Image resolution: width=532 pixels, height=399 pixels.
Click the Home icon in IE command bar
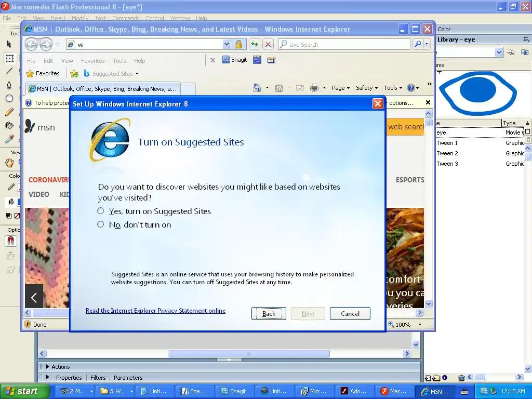[257, 88]
